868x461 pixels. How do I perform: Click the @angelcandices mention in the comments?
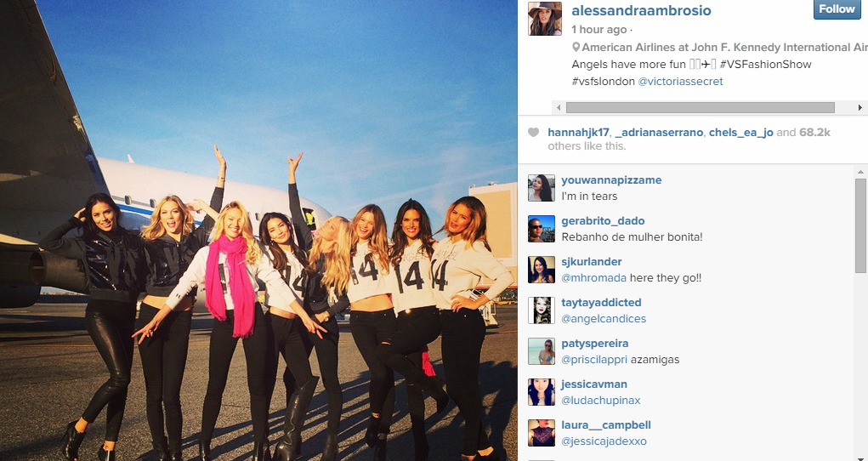pos(604,319)
